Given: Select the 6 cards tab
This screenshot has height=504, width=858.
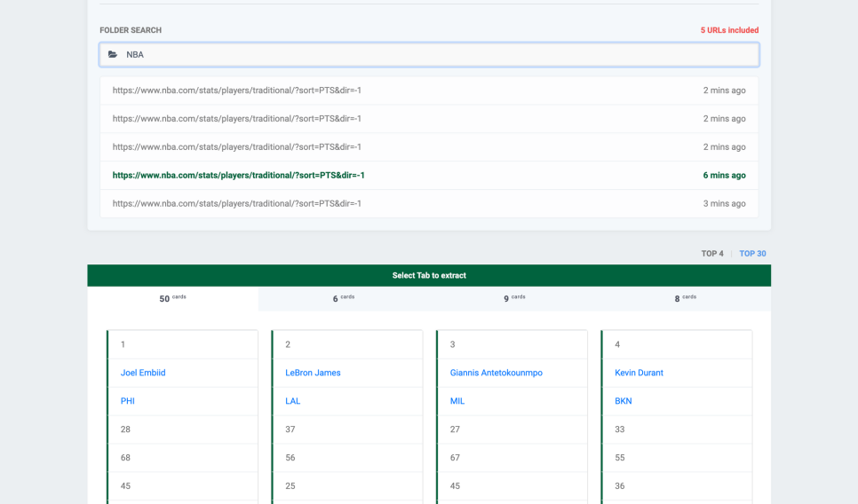Looking at the screenshot, I should [344, 298].
